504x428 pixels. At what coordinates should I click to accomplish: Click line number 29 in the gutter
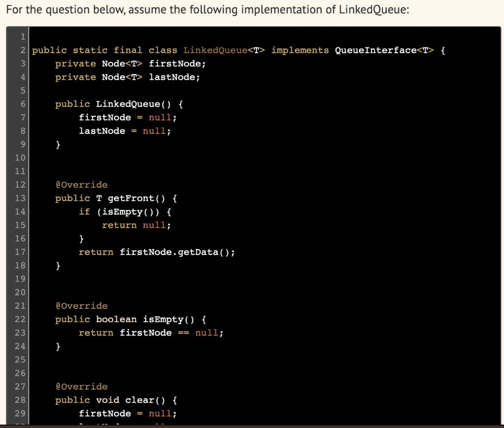[21, 413]
